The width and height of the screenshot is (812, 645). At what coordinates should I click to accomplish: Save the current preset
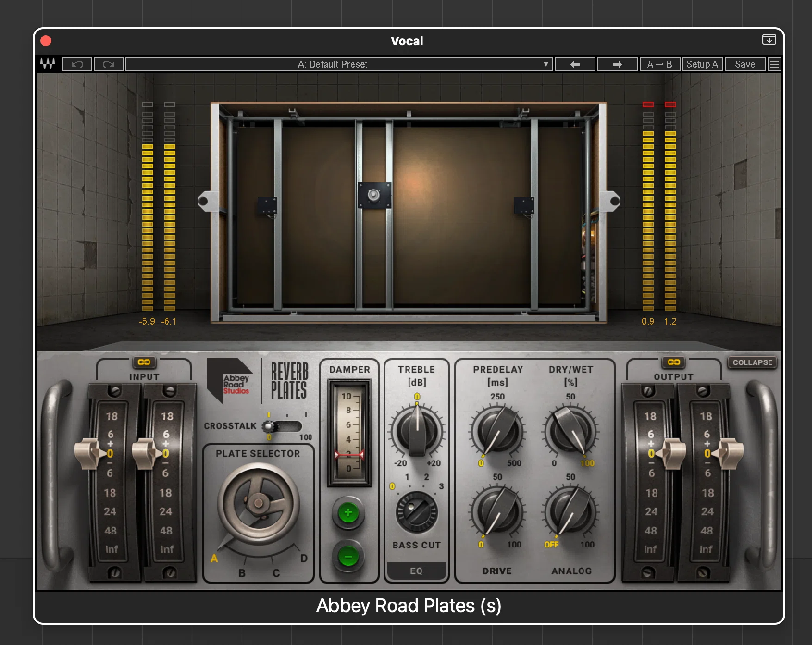coord(745,64)
